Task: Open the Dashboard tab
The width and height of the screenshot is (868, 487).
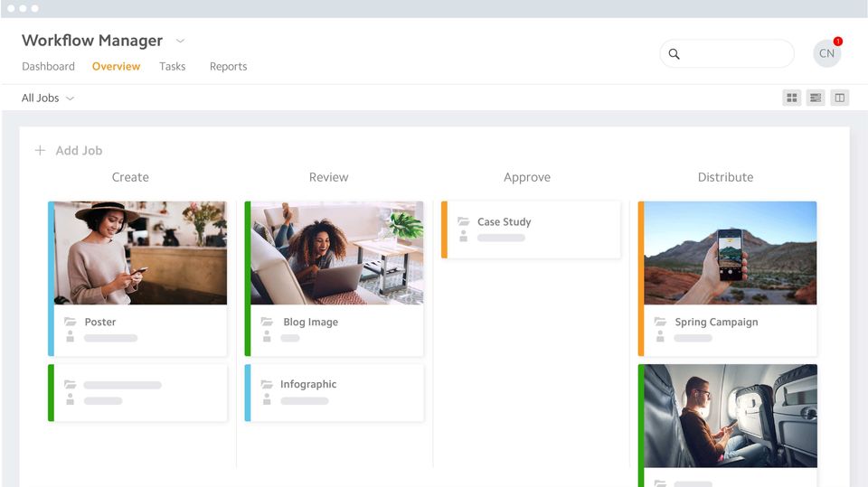Action: (x=48, y=67)
